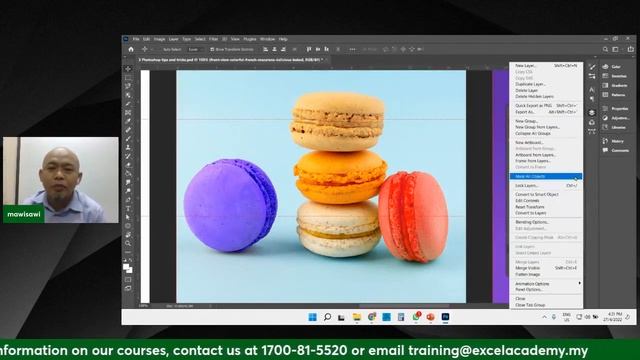
Task: Open the Character panel icon in dock
Action: pos(592,89)
